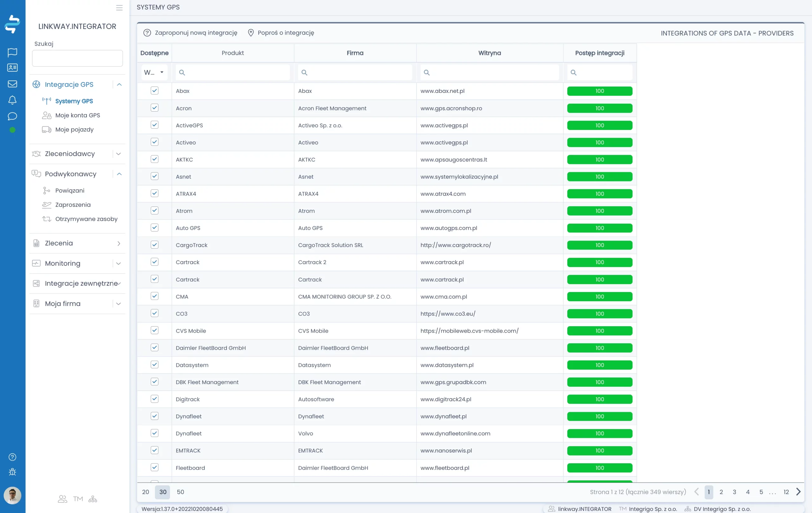Toggle the ActiveGPS row checkbox
This screenshot has height=513, width=812.
coord(154,125)
